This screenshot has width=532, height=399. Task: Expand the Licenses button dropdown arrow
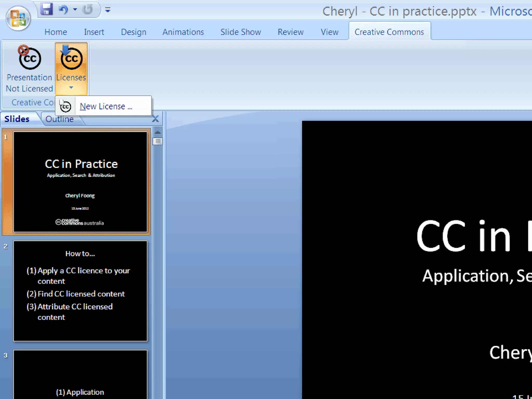71,88
